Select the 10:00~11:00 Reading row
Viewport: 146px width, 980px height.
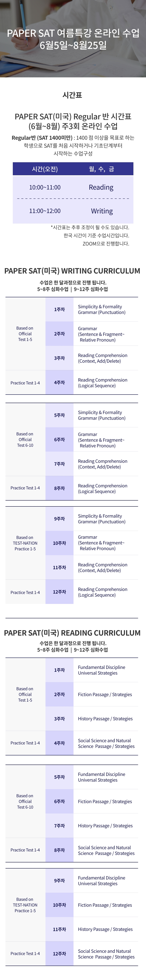pyautogui.click(x=73, y=187)
